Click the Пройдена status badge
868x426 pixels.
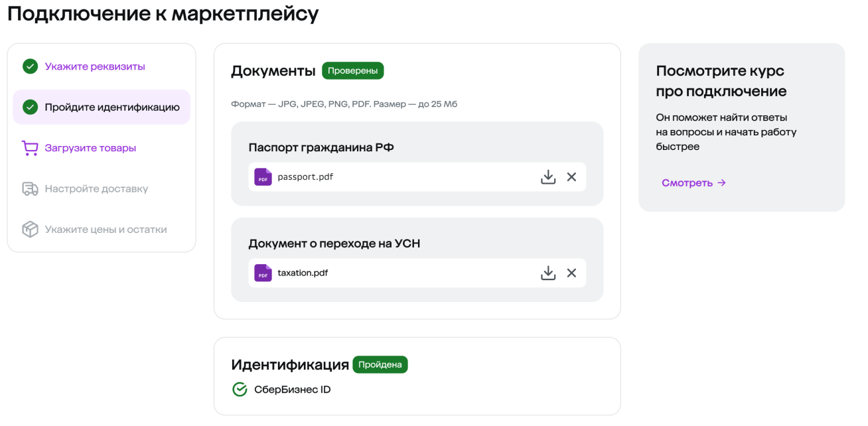pos(380,364)
